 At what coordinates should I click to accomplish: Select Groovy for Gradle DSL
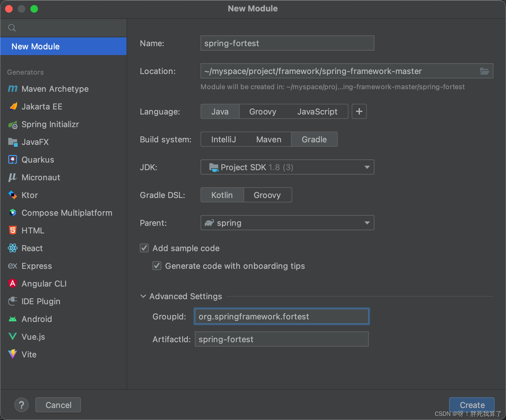[x=267, y=195]
